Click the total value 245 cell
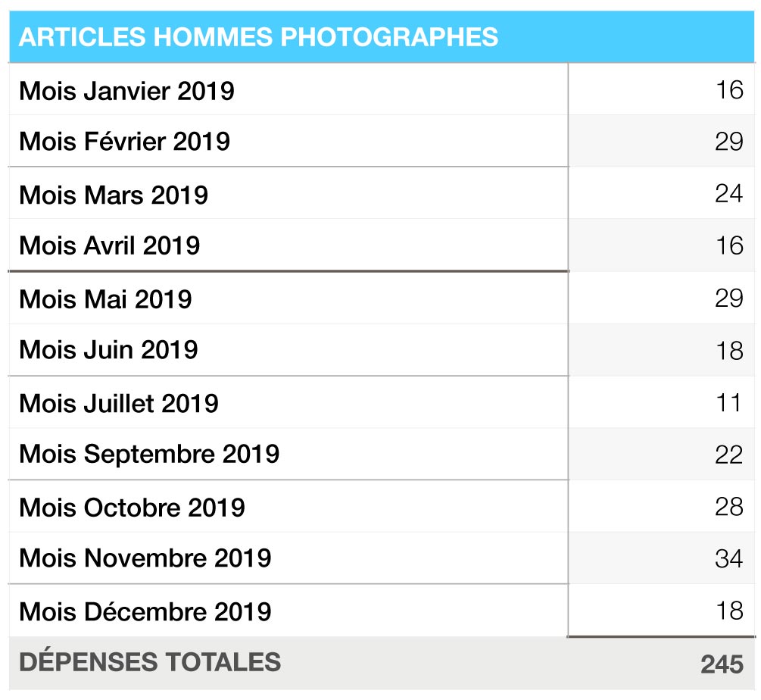 721,664
